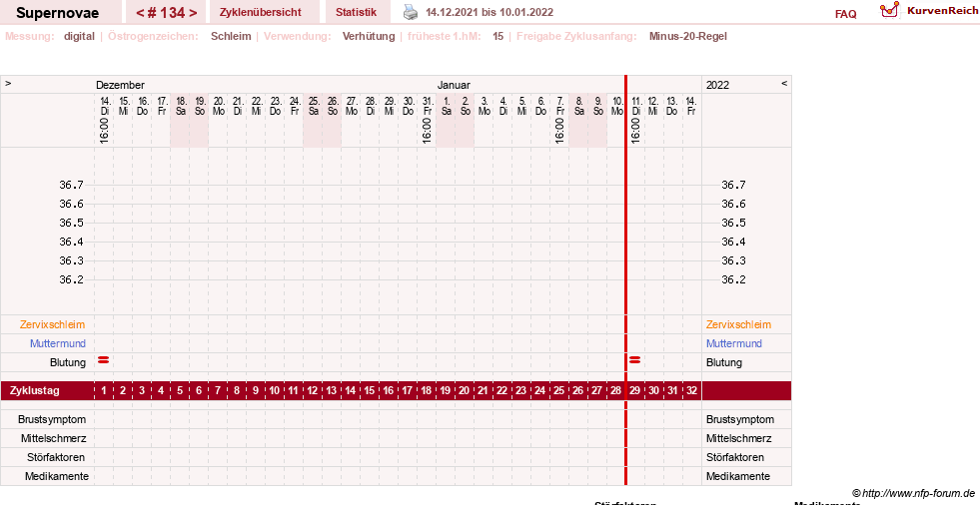Click the bleeding marker on cycle day 29

pos(635,359)
